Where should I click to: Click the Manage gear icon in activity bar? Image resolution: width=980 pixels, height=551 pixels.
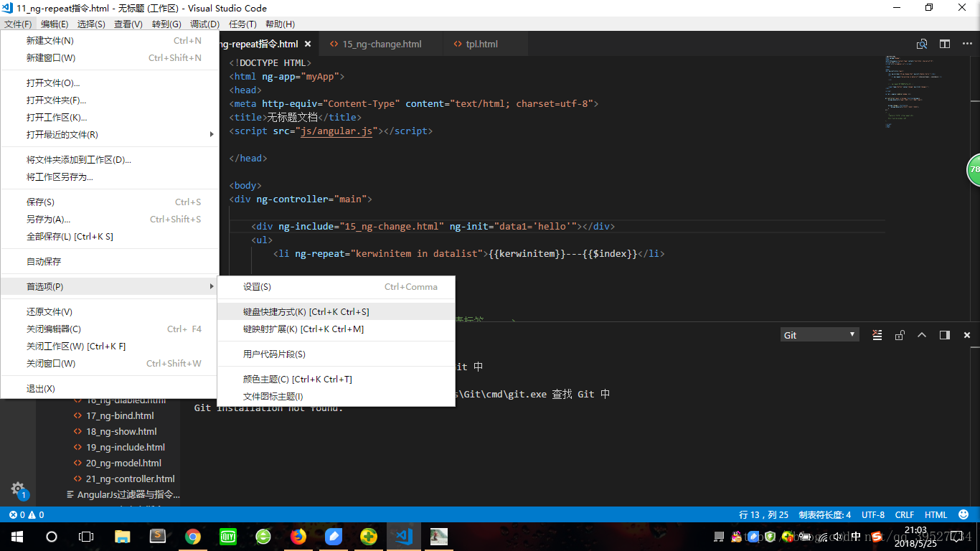pyautogui.click(x=18, y=489)
